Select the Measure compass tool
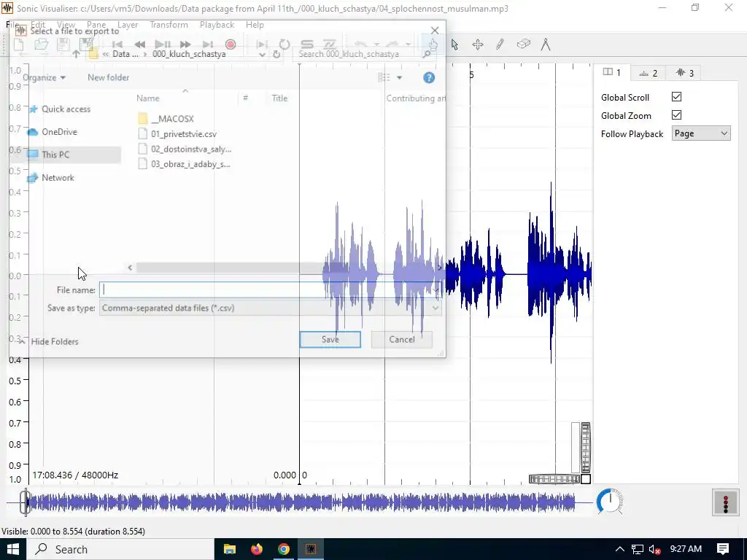The image size is (747, 560). coord(546,44)
